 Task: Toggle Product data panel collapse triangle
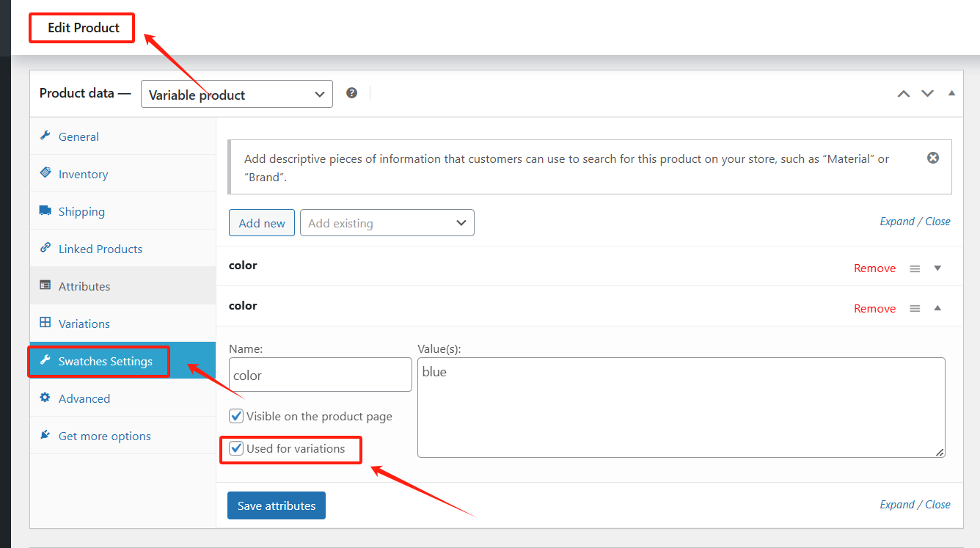coord(951,93)
